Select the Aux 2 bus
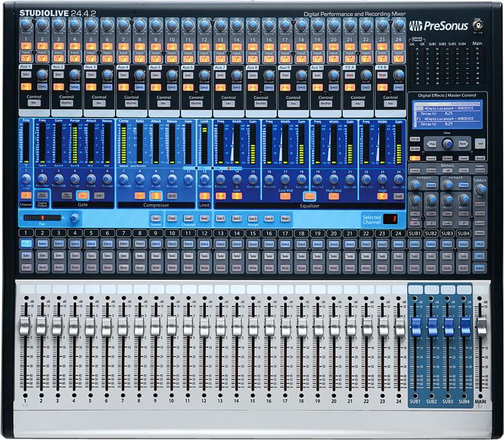Screen dimensions: 504x440 74,87
